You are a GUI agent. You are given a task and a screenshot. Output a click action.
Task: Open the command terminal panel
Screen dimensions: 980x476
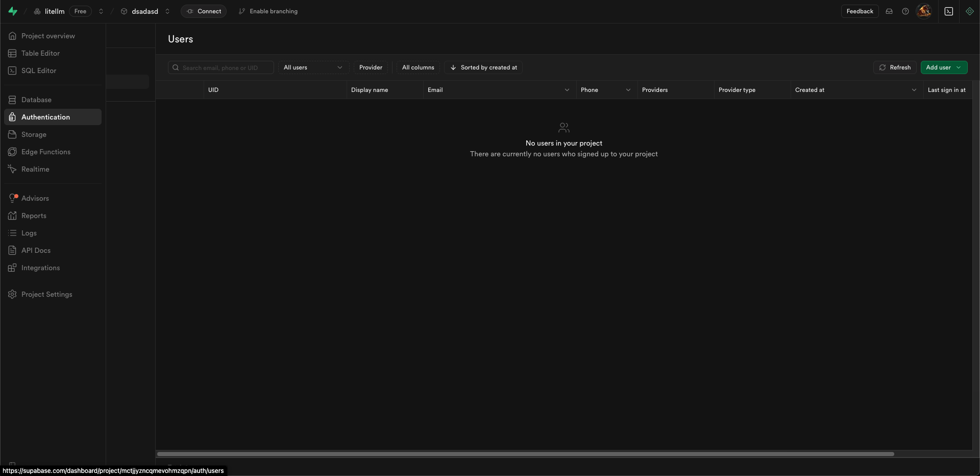coord(949,11)
